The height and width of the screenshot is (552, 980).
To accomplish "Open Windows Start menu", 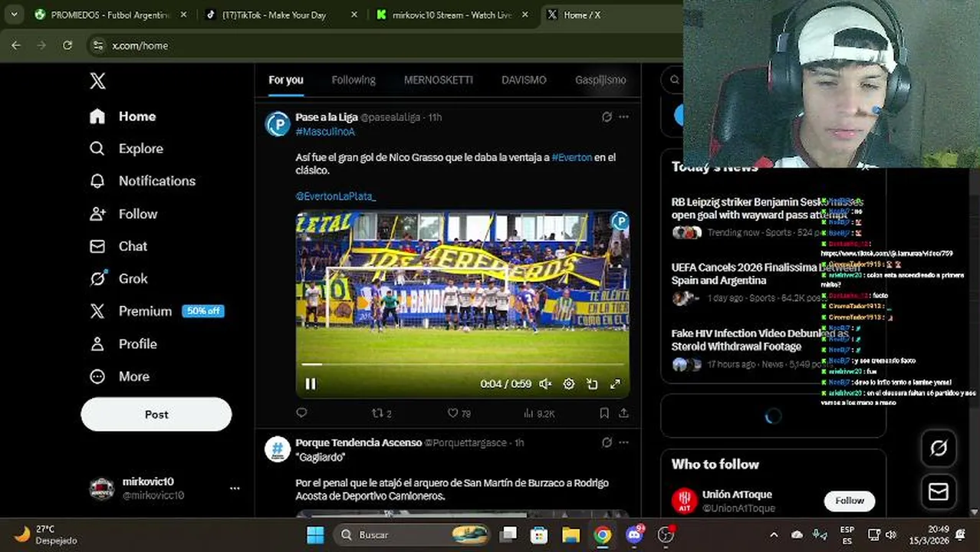I will 315,534.
